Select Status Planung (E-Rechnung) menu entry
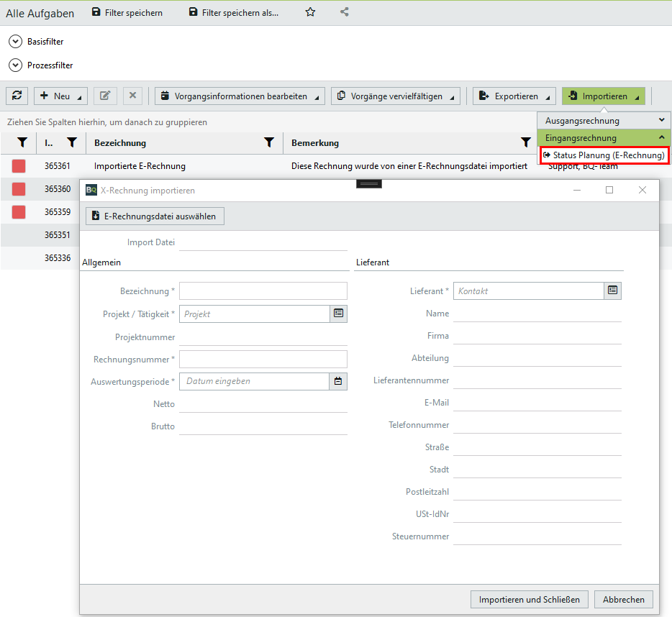This screenshot has width=672, height=617. click(604, 155)
